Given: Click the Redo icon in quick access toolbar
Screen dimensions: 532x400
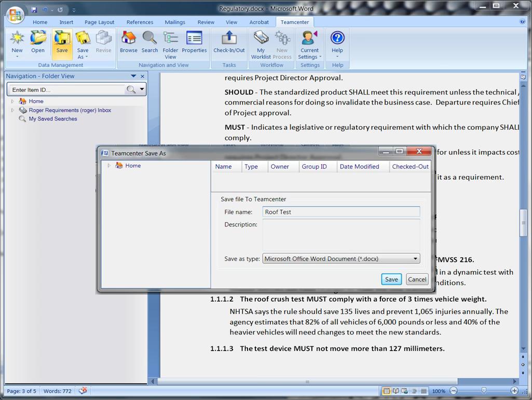Looking at the screenshot, I should pyautogui.click(x=60, y=10).
